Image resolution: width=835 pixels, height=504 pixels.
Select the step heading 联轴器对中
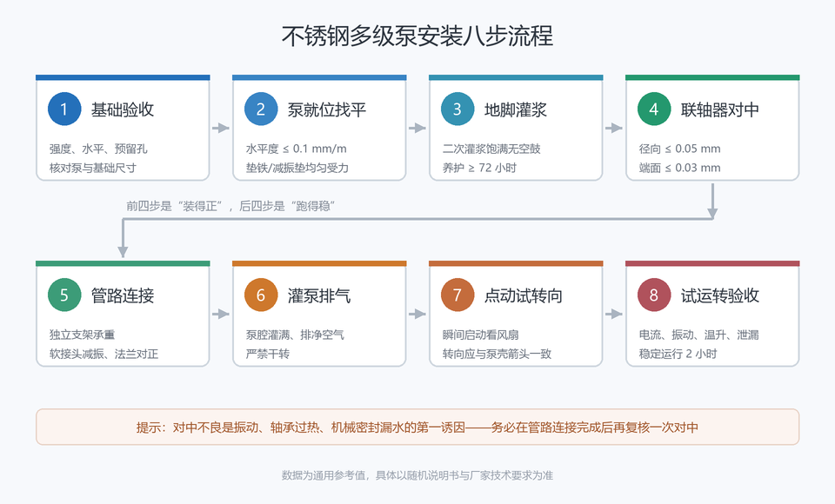coord(720,109)
